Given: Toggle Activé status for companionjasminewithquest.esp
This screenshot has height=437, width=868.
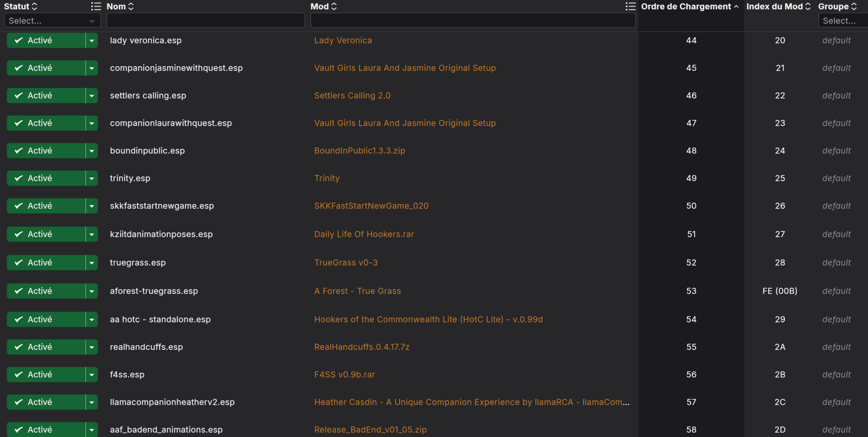Looking at the screenshot, I should (46, 68).
